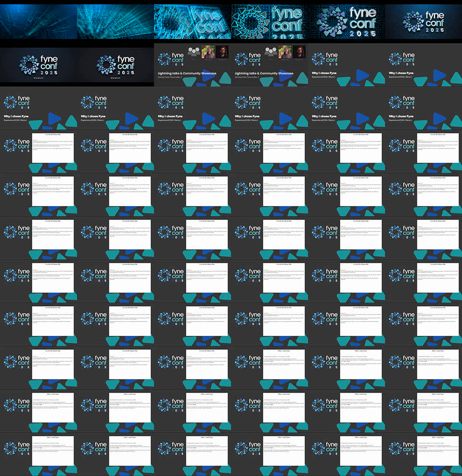Select the first frame showing the #FyneConf hashtag
This screenshot has width=462, height=476.
coord(38,65)
